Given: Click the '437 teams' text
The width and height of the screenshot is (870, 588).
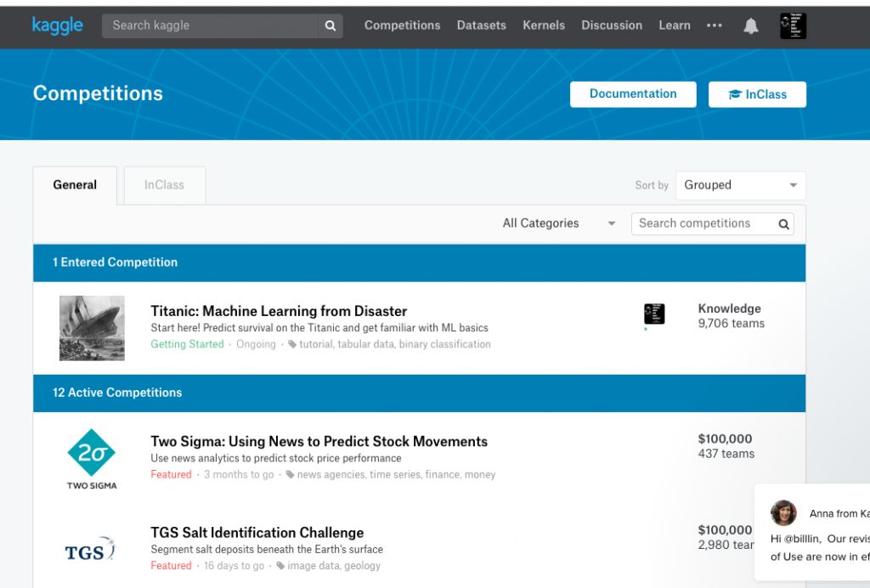Looking at the screenshot, I should point(726,454).
